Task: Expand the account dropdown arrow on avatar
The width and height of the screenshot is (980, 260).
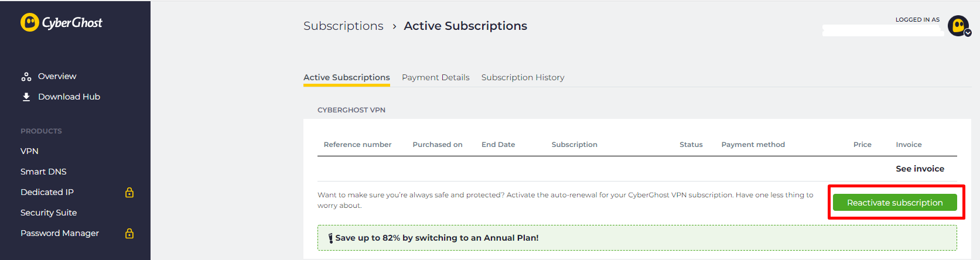Action: [968, 33]
